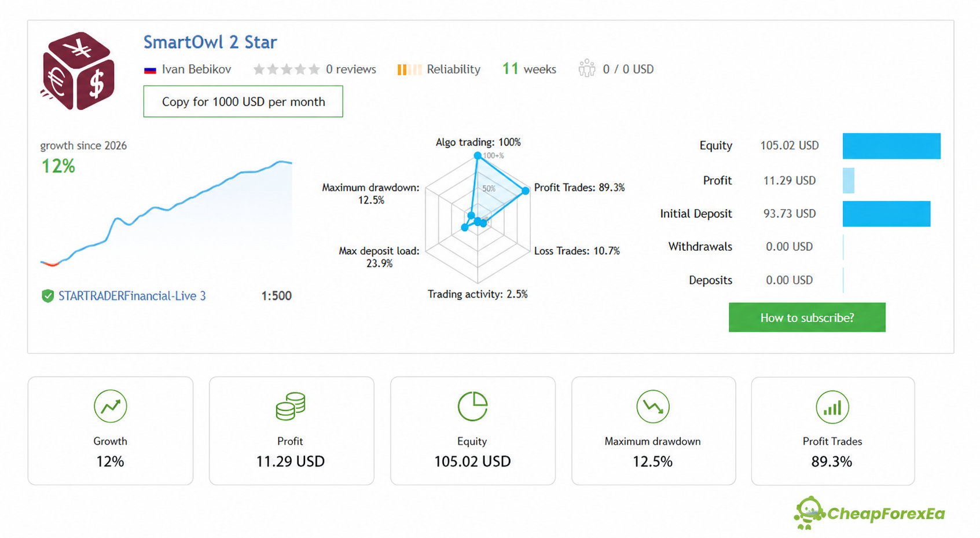Click the Growth trend arrow icon
Viewport: 980px width, 538px height.
coord(110,406)
